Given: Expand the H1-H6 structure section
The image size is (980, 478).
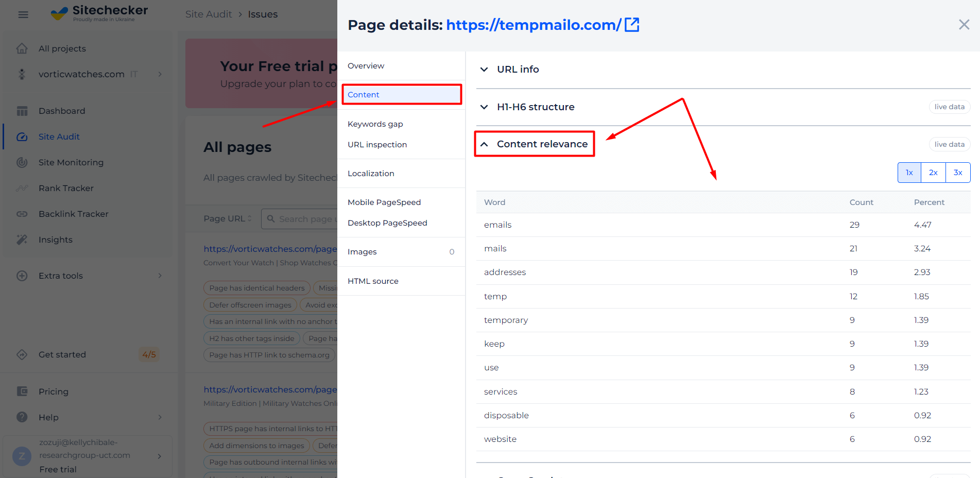Looking at the screenshot, I should pyautogui.click(x=484, y=107).
